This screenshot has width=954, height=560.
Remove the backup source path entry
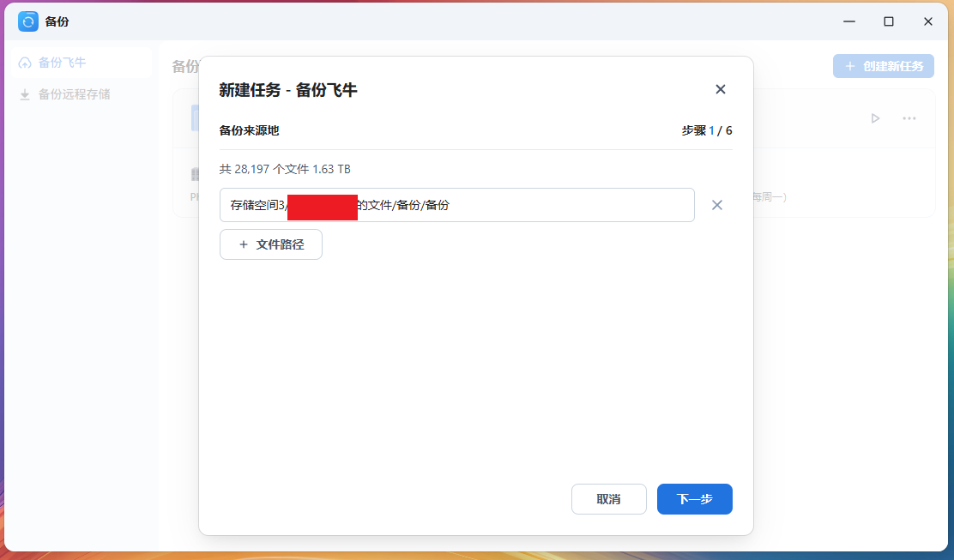[717, 205]
